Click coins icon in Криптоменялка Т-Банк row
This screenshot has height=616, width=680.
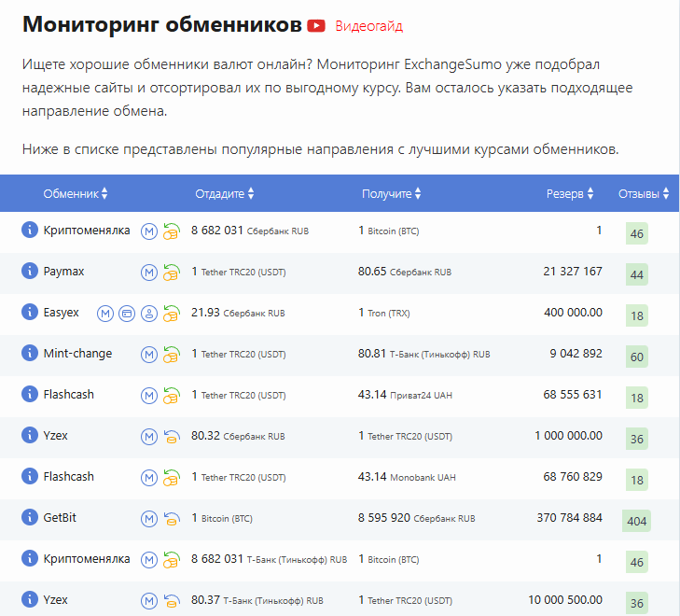coord(172,560)
